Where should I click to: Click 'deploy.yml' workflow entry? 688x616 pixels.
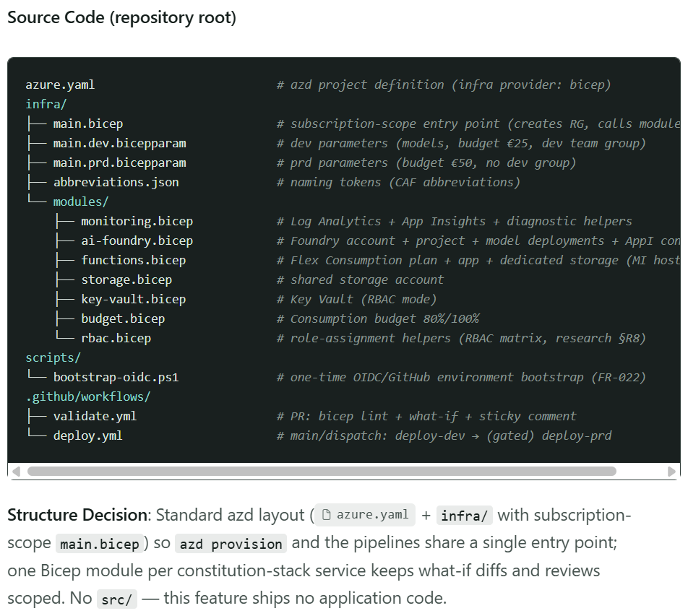point(88,435)
